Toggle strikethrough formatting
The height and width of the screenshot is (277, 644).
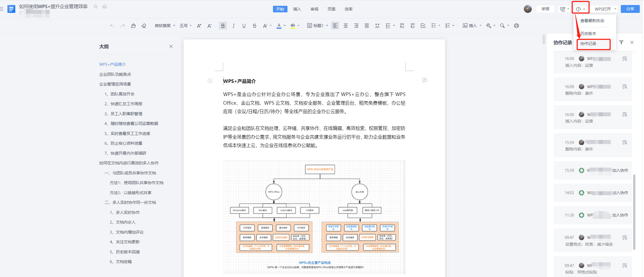click(x=254, y=26)
